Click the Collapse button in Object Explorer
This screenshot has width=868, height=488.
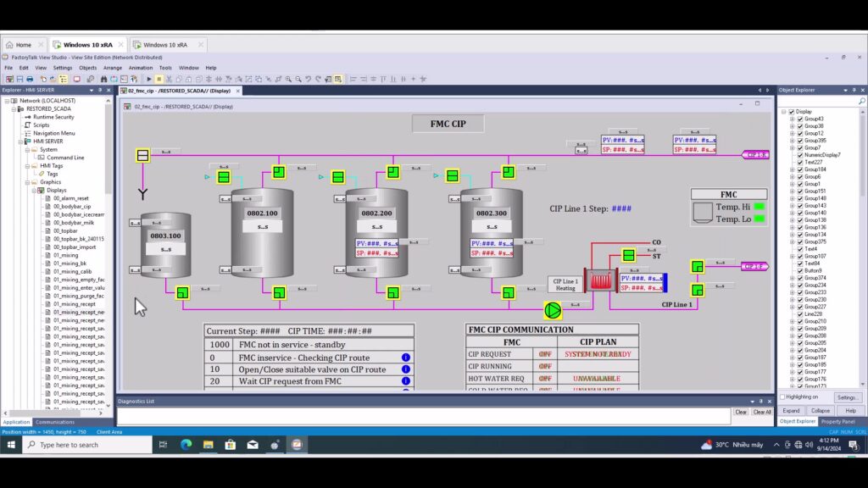(821, 410)
